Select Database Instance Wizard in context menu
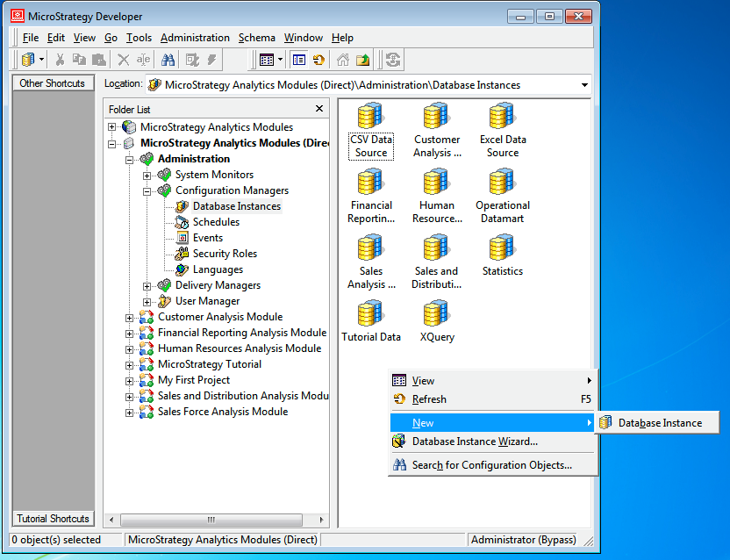The width and height of the screenshot is (730, 560). click(x=475, y=442)
